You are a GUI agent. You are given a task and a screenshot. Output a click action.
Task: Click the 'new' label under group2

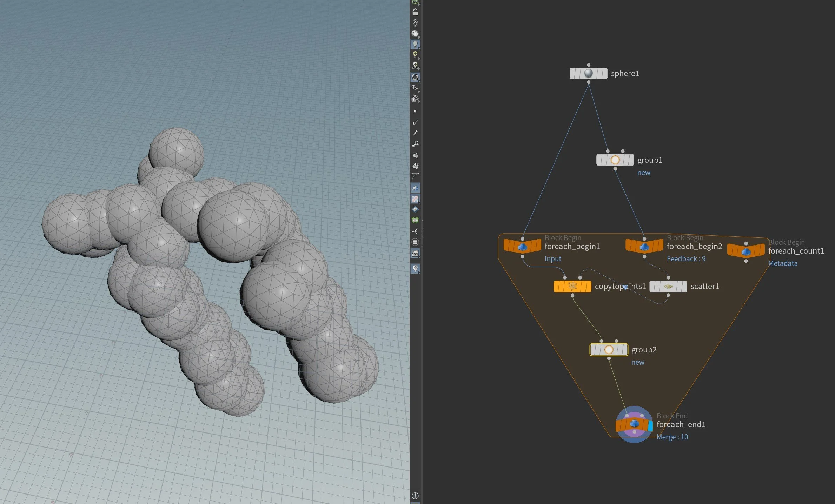coord(638,362)
